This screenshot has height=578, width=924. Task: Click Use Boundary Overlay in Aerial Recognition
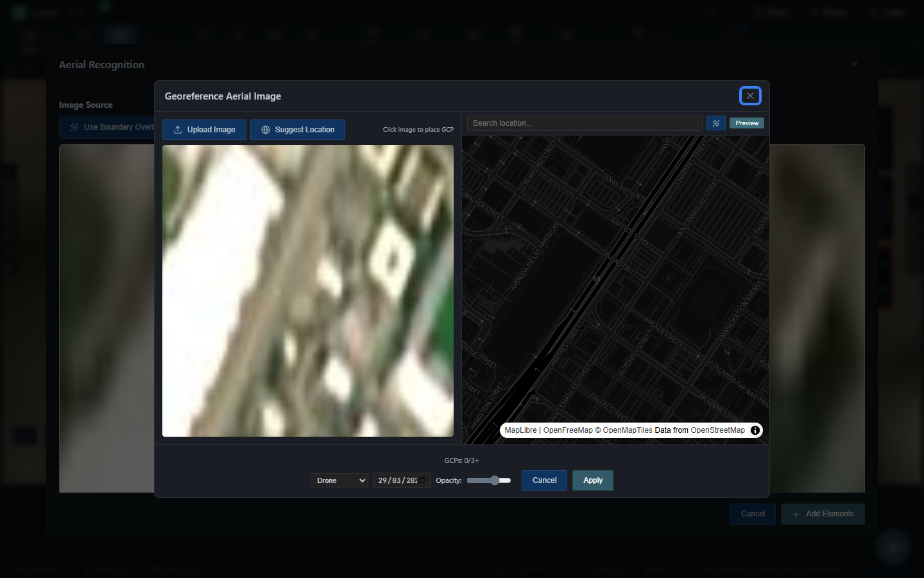(107, 127)
